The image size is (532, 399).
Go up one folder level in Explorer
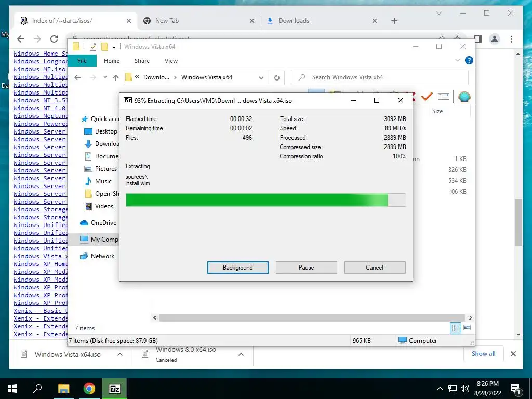coord(116,78)
